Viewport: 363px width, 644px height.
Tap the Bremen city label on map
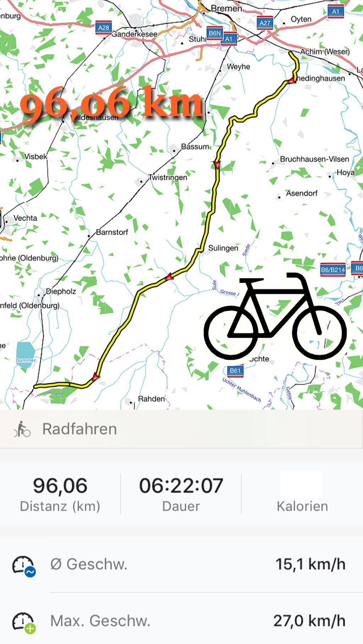tap(227, 8)
